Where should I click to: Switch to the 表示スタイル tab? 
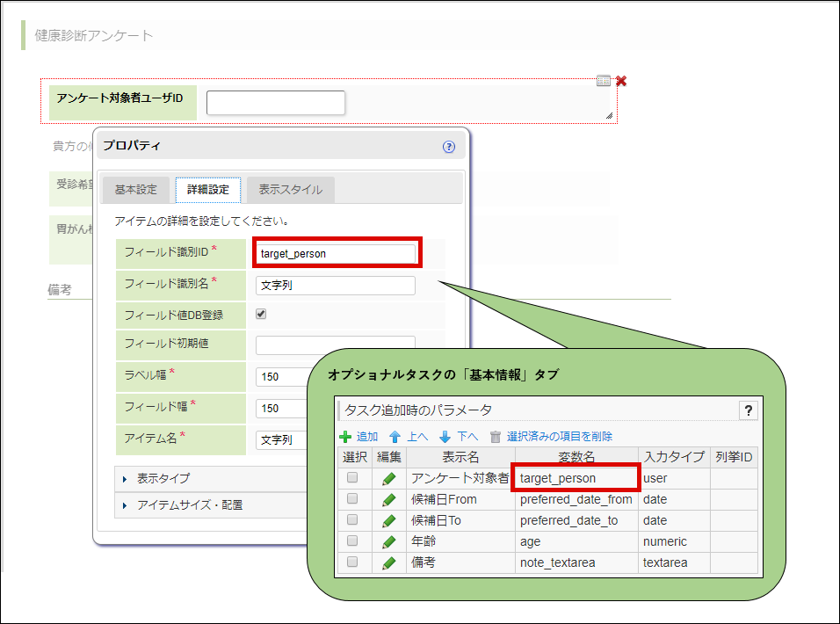pos(292,188)
